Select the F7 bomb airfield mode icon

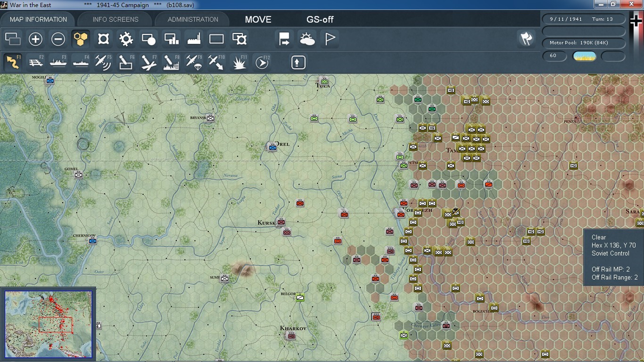point(149,62)
